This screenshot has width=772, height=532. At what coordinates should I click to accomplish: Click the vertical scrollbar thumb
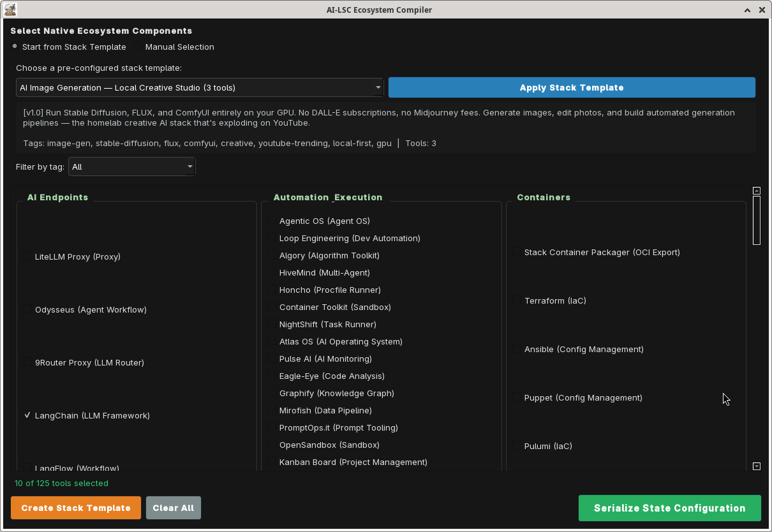click(757, 220)
